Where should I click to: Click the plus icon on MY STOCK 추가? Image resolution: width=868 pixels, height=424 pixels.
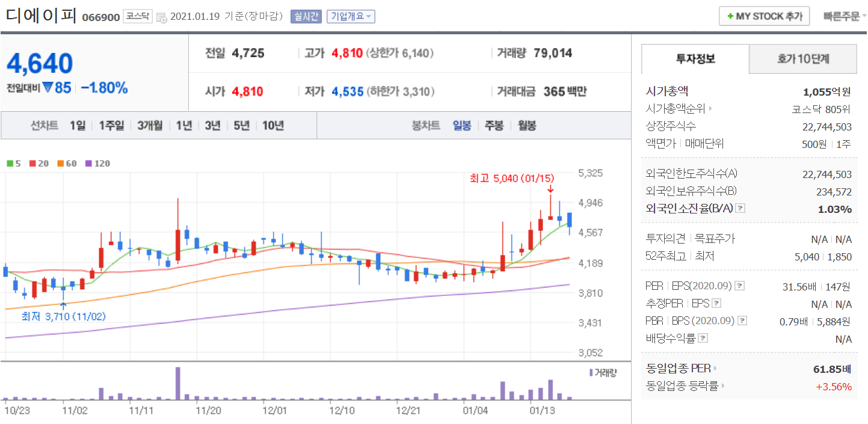[730, 17]
